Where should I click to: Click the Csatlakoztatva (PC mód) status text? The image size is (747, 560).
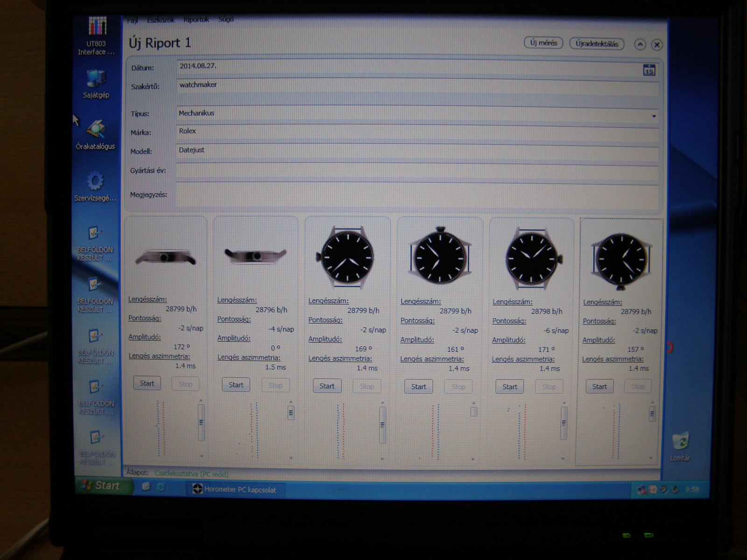click(191, 474)
